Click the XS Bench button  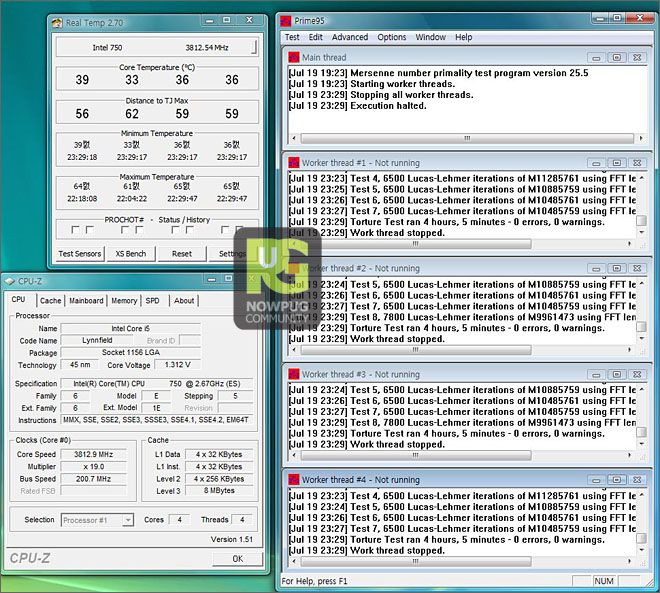pyautogui.click(x=131, y=254)
